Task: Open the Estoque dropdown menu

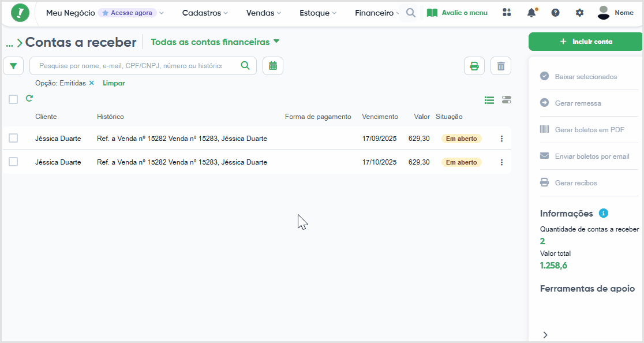Action: coord(318,13)
